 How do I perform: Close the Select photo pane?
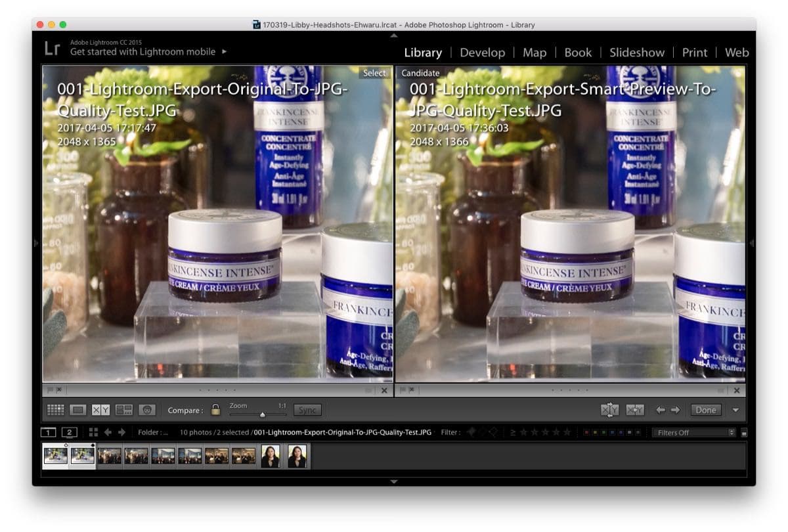(385, 390)
